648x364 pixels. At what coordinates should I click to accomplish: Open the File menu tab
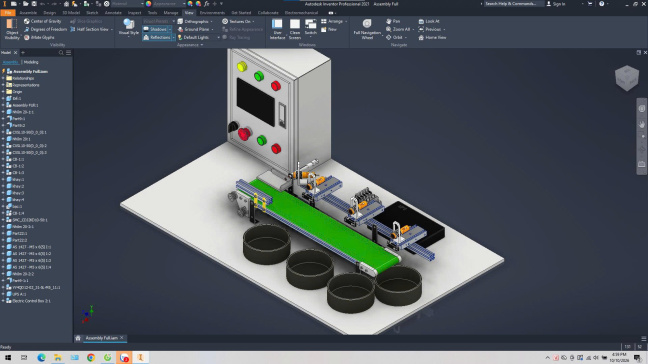coord(7,13)
